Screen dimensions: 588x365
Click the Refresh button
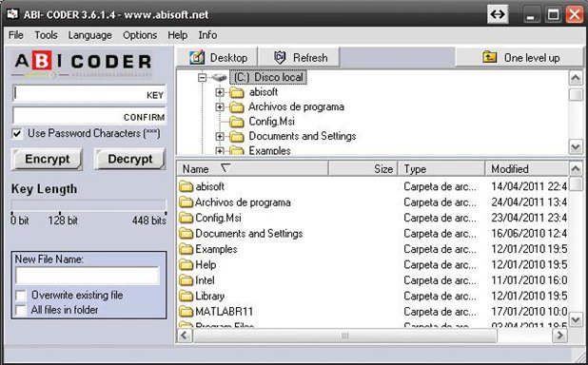(x=300, y=57)
